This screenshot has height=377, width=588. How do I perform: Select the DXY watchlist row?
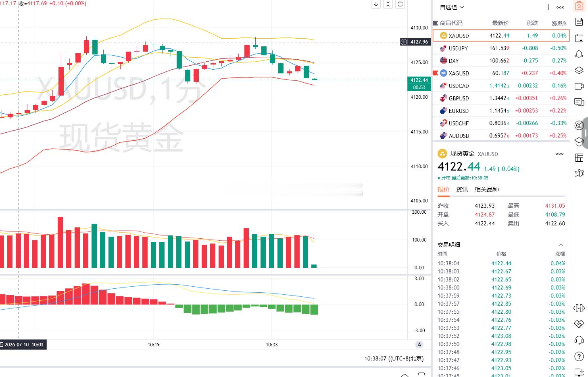[501, 60]
